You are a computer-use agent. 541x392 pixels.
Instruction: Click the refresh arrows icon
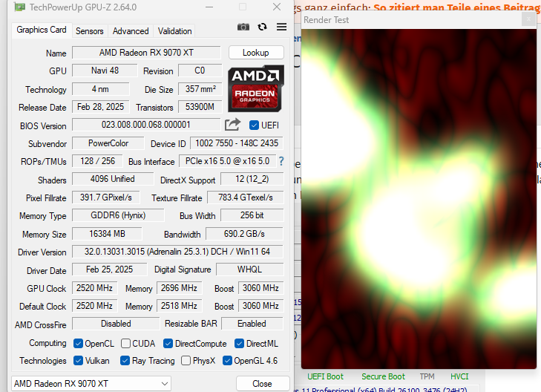tap(262, 27)
